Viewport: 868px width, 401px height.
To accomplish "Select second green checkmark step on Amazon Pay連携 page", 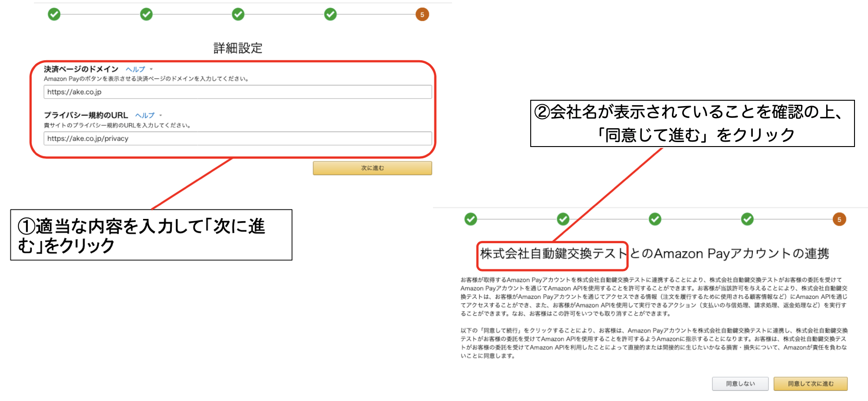I will 563,219.
